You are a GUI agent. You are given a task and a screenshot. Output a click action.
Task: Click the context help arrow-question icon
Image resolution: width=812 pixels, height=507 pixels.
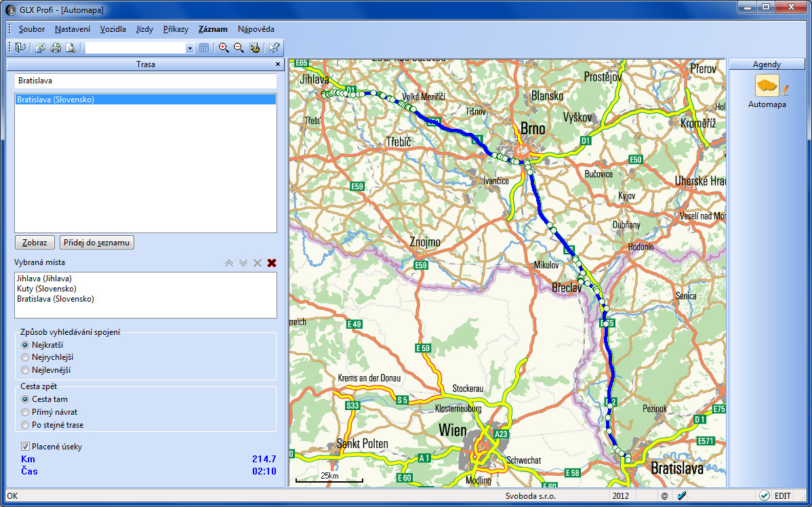pos(274,48)
